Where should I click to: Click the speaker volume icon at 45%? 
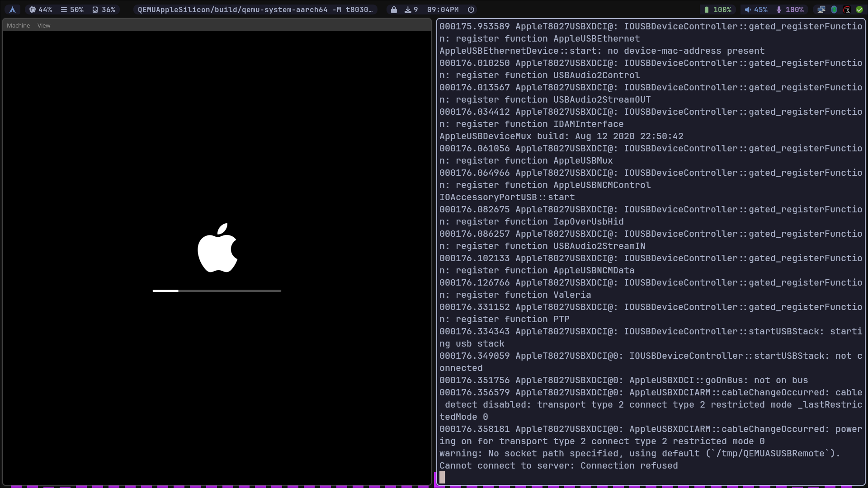[x=748, y=9]
